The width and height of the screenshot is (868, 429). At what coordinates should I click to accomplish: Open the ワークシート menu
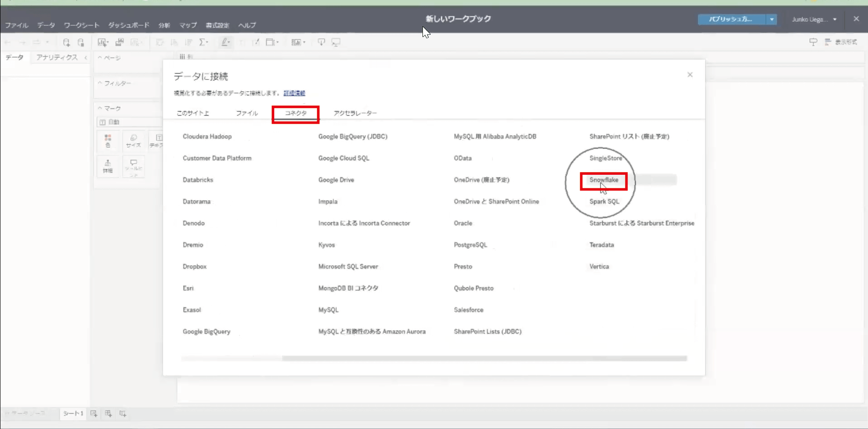(81, 25)
